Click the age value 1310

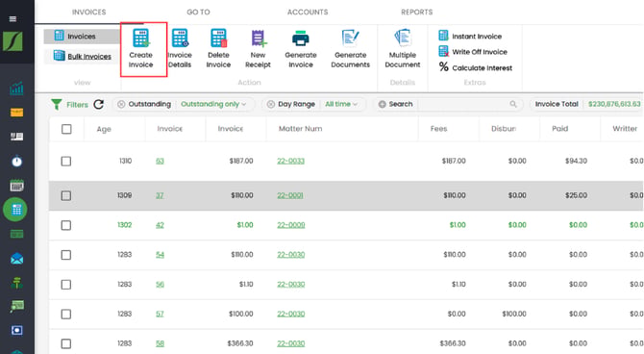click(125, 161)
